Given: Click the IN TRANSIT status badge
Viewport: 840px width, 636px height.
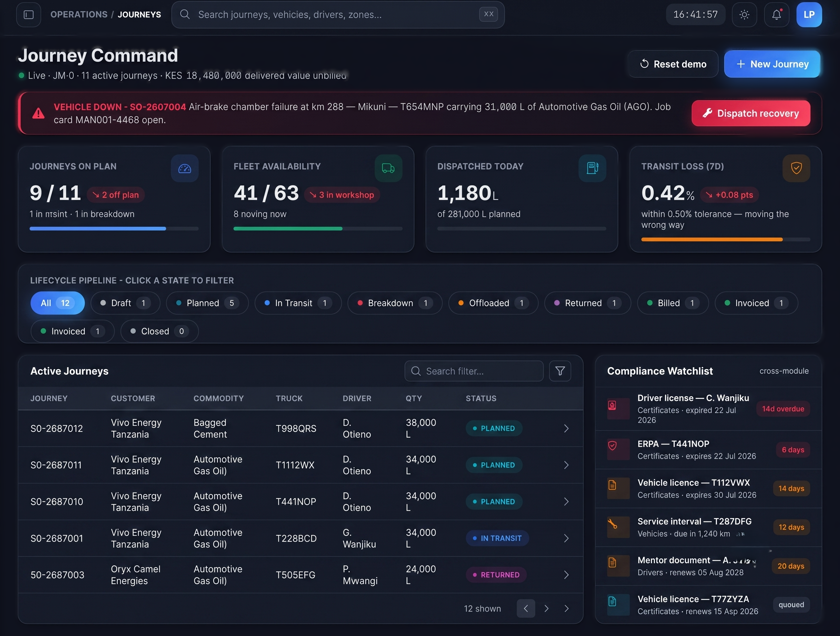Looking at the screenshot, I should coord(497,538).
